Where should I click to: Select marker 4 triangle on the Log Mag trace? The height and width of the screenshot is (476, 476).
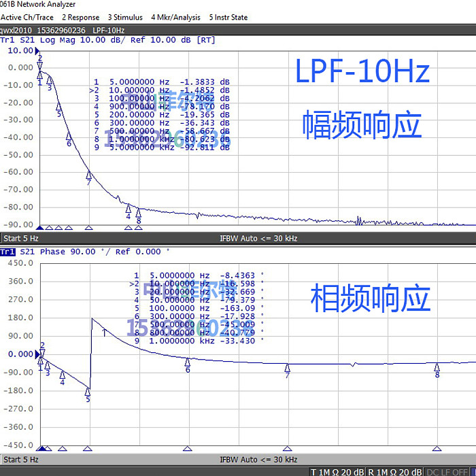(x=128, y=209)
